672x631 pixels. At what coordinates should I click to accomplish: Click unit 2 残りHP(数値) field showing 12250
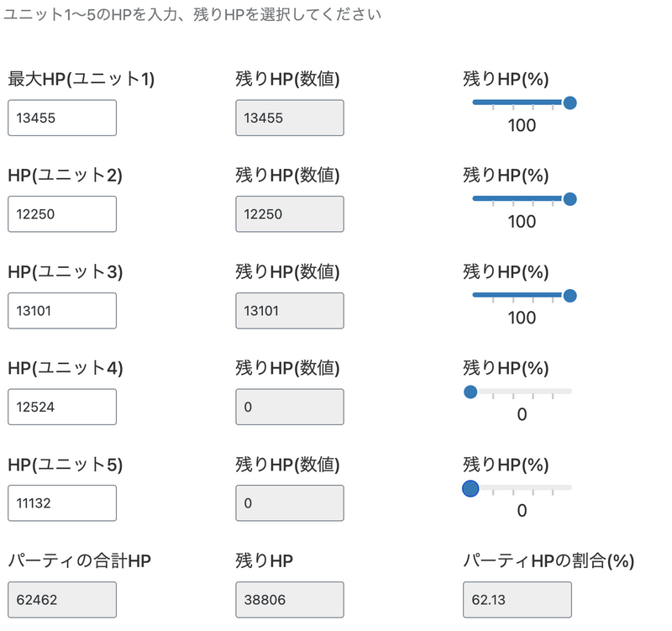click(x=290, y=214)
